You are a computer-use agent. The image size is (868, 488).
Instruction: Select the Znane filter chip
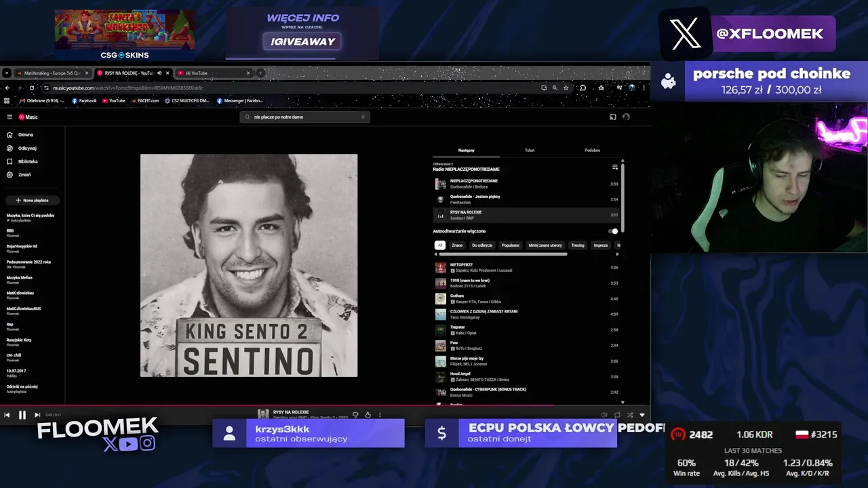coord(457,245)
